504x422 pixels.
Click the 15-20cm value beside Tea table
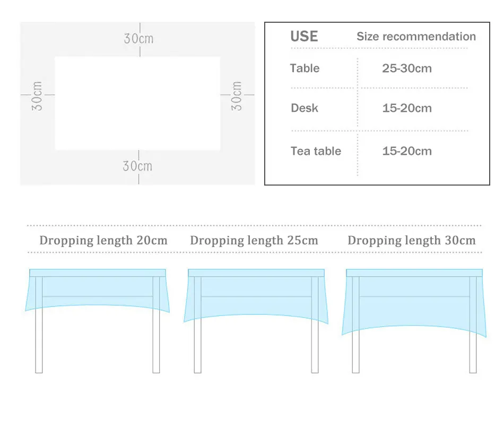(x=407, y=151)
